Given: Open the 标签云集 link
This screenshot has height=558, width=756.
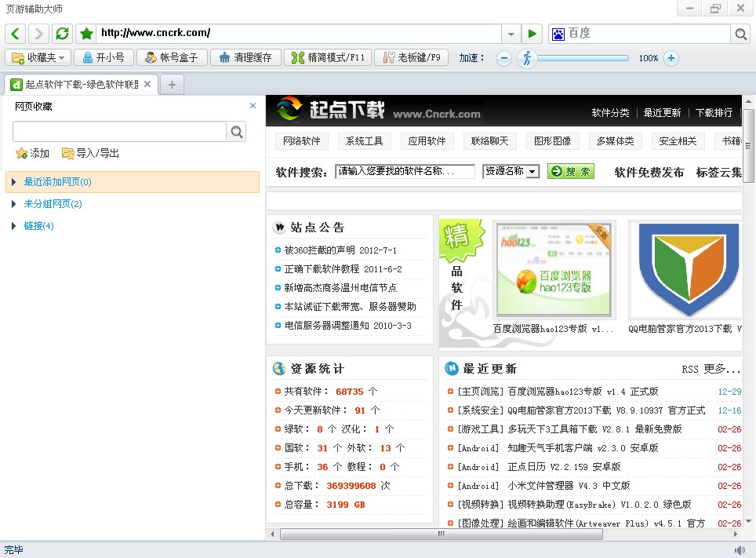Looking at the screenshot, I should [x=718, y=173].
